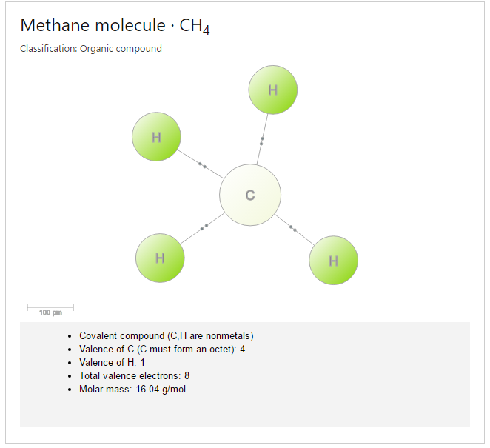
Task: Click electron pair on top C-H bond
Action: (x=262, y=141)
